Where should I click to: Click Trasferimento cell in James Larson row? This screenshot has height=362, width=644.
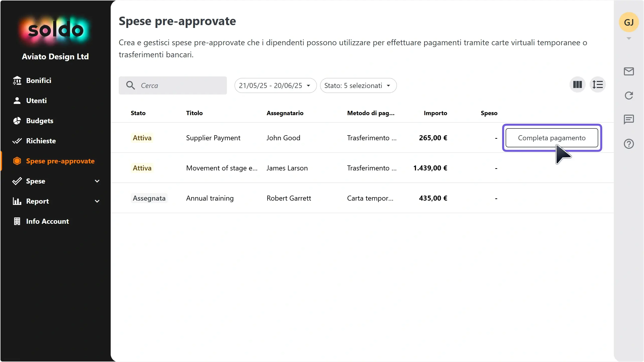click(x=372, y=168)
